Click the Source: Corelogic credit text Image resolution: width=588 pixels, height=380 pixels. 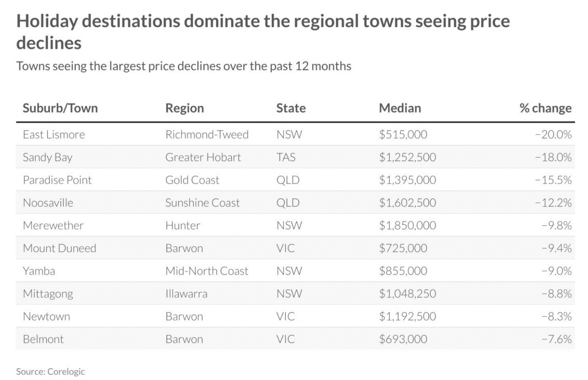tap(50, 372)
